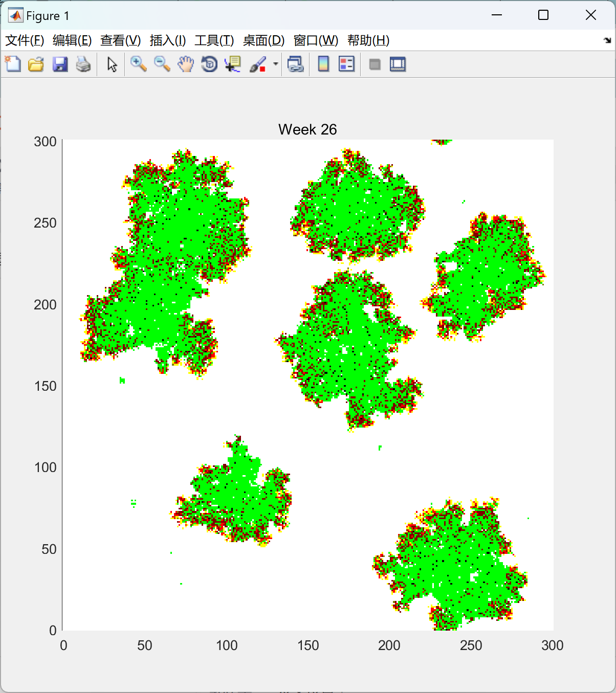Dock the figure using the corner arrow
This screenshot has height=693, width=616.
607,40
